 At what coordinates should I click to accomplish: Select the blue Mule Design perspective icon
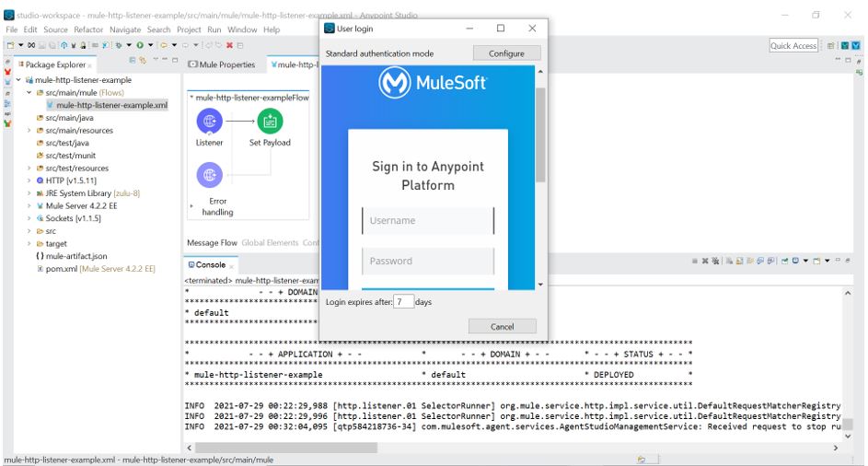[856, 46]
